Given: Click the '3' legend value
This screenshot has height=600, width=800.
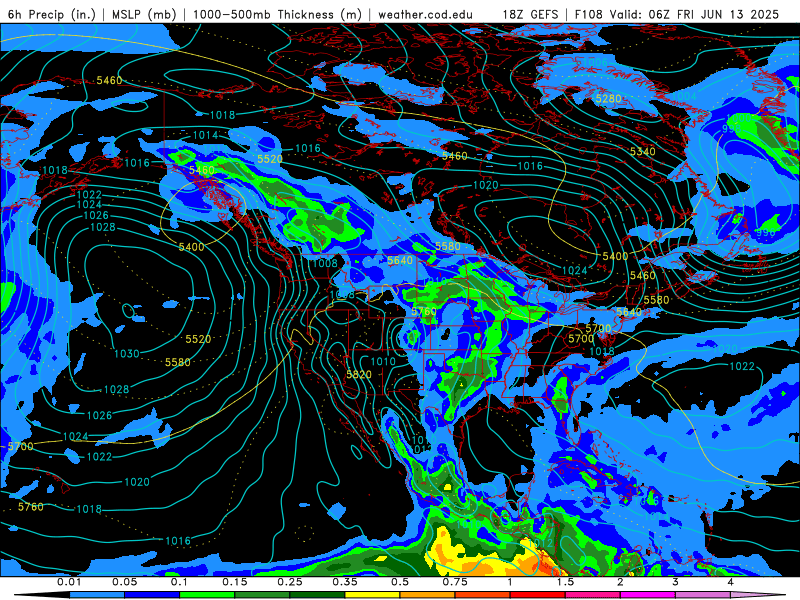Looking at the screenshot, I should [676, 582].
